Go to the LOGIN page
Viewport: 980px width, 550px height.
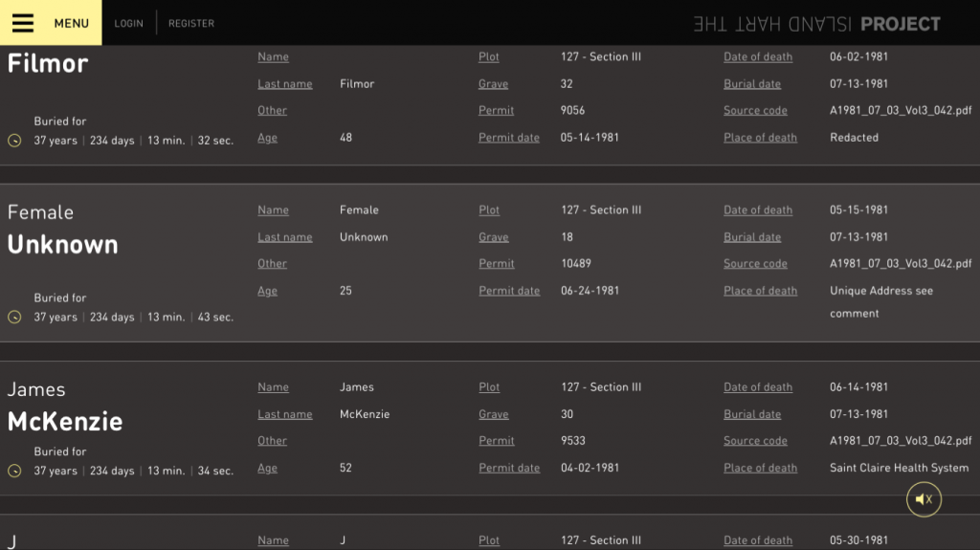pyautogui.click(x=128, y=23)
